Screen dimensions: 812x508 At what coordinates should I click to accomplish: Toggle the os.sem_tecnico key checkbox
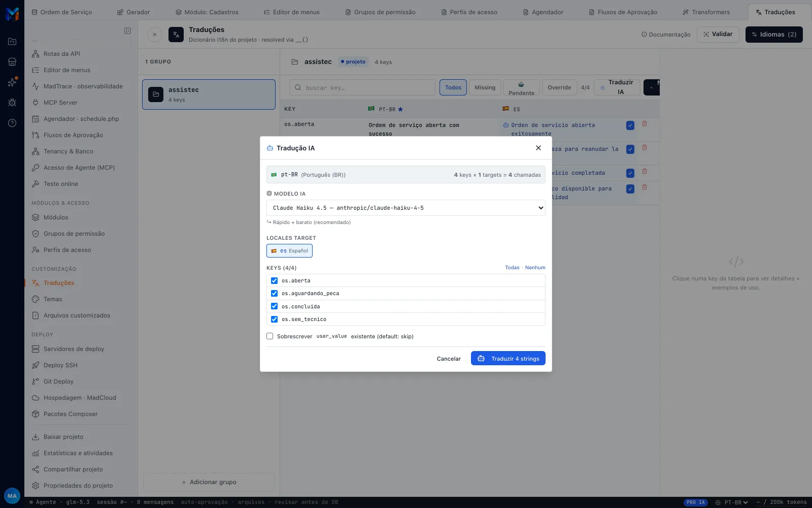pos(274,319)
